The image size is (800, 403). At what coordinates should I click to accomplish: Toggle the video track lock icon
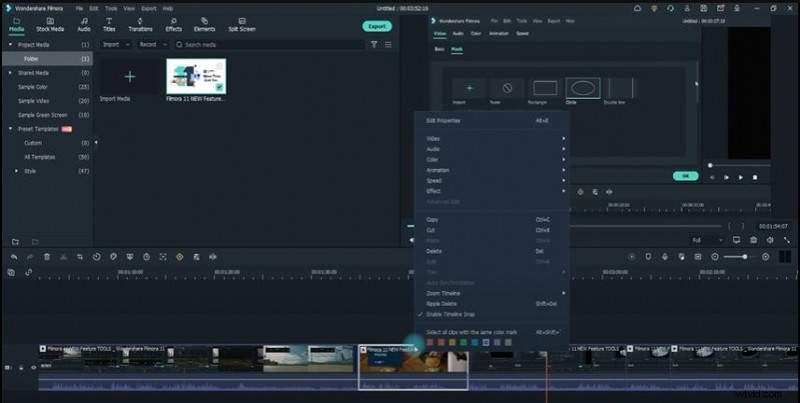click(x=21, y=367)
